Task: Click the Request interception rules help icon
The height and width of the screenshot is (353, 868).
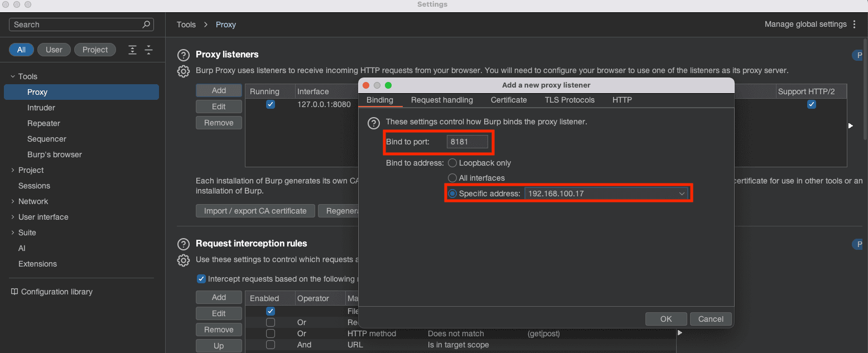Action: pyautogui.click(x=183, y=244)
